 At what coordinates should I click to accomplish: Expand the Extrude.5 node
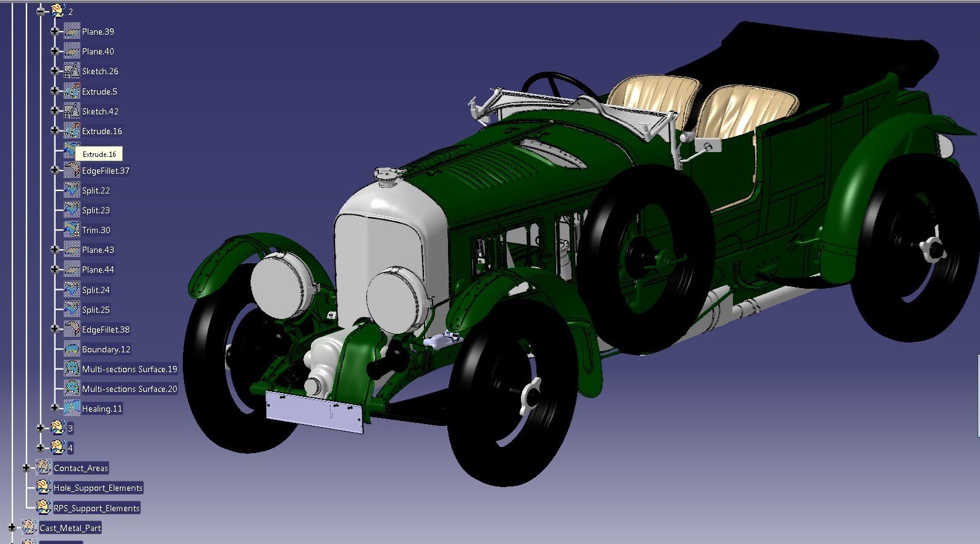54,91
